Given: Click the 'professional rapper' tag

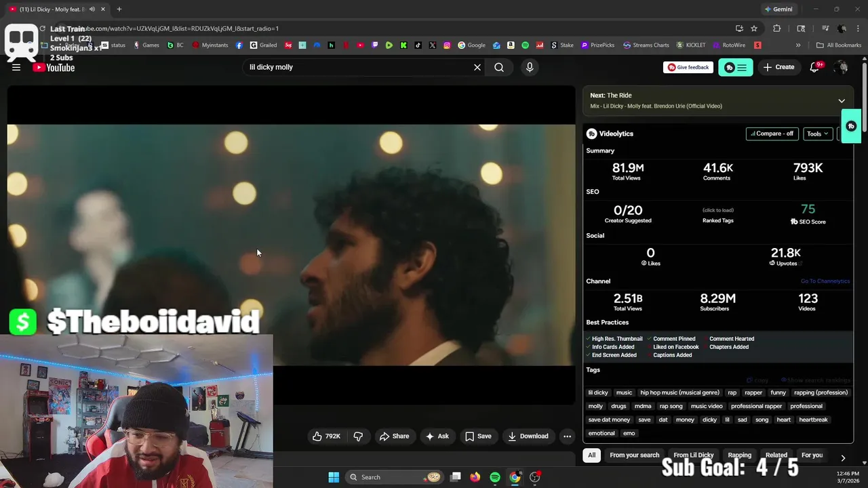Looking at the screenshot, I should pos(756,406).
